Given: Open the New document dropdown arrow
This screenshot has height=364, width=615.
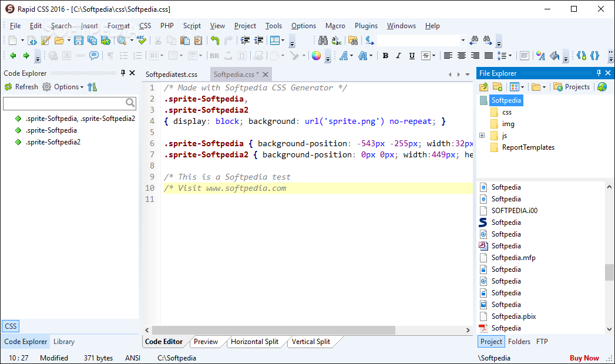Looking at the screenshot, I should (x=22, y=41).
